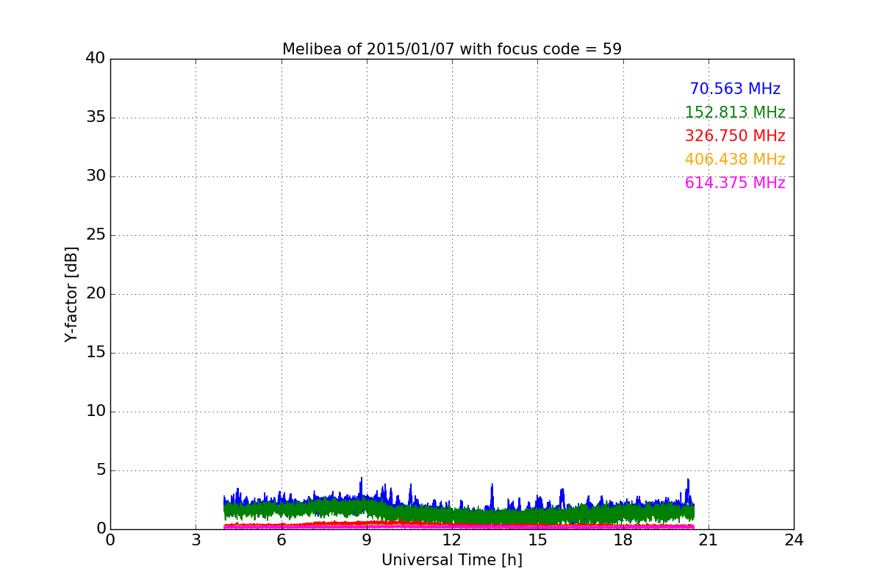Image resolution: width=882 pixels, height=588 pixels.
Task: Click the x-axis tick value 24
Action: tap(794, 540)
